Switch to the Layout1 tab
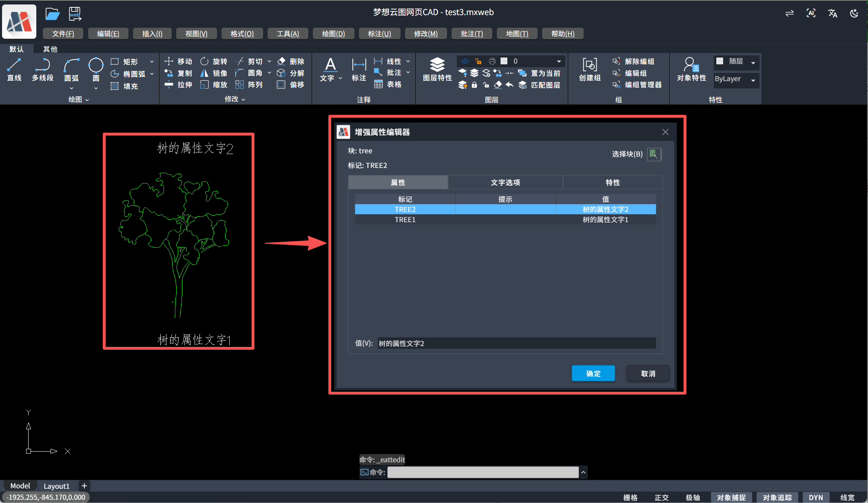The image size is (868, 503). (56, 486)
